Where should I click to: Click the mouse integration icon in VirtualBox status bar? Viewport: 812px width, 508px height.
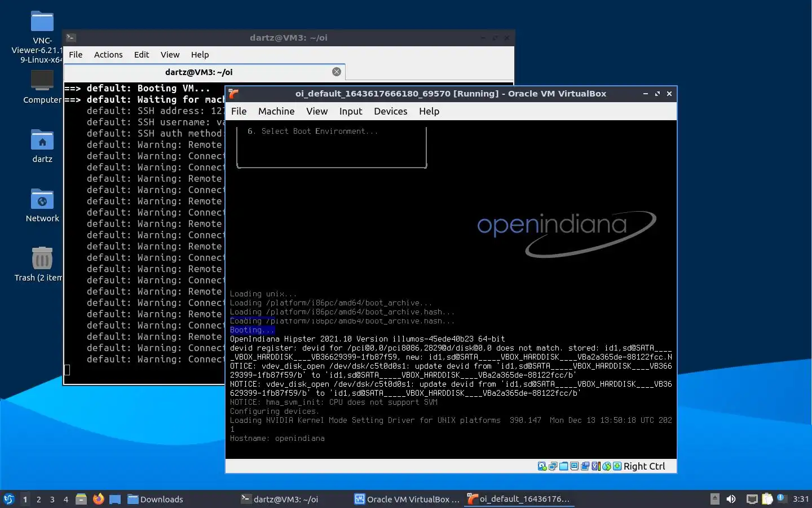(607, 466)
